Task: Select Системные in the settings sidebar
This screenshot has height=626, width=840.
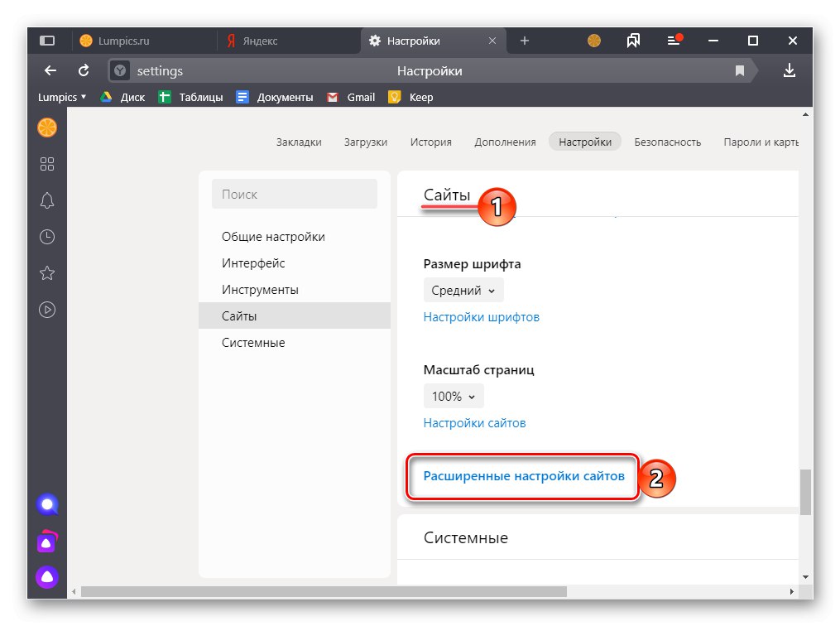Action: [x=252, y=342]
